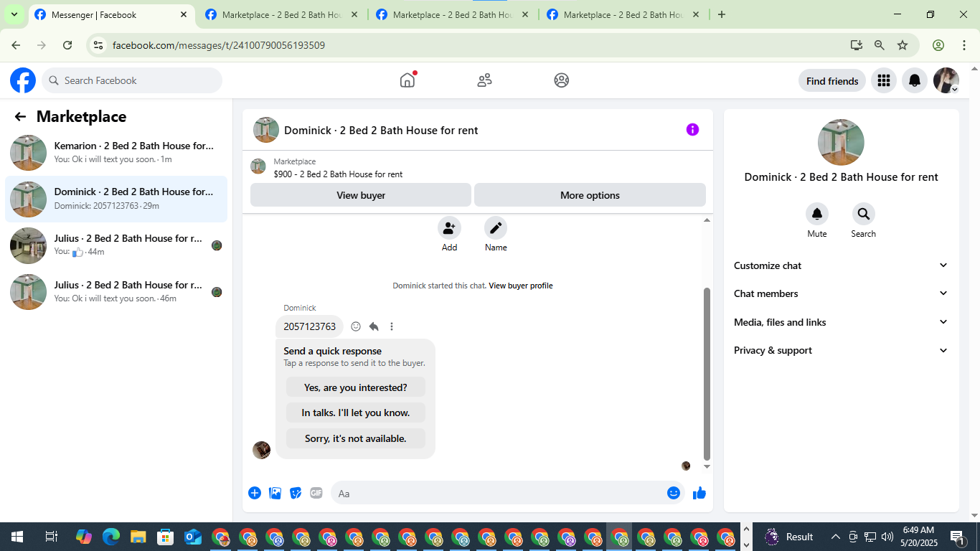980x551 pixels.
Task: Open more options for Dominick's message
Action: pyautogui.click(x=392, y=326)
